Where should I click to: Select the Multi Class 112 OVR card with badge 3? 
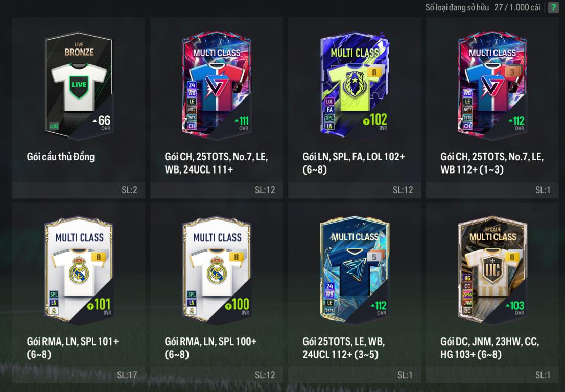(x=492, y=86)
